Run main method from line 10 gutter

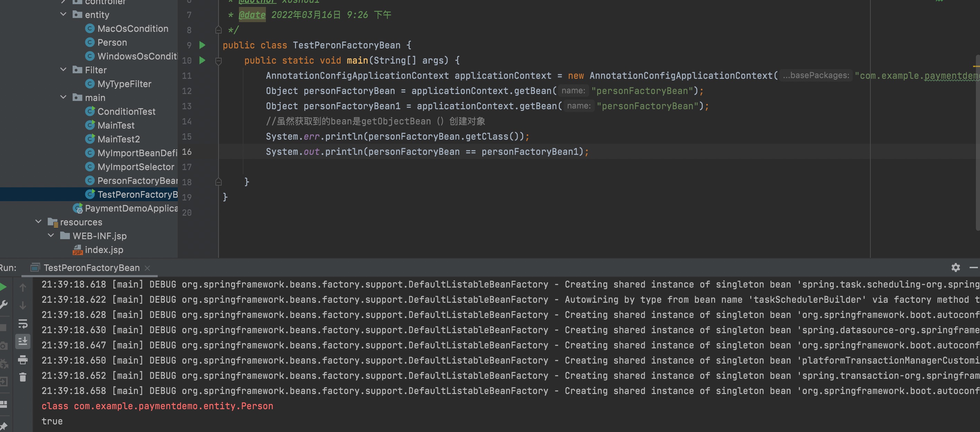(x=202, y=60)
